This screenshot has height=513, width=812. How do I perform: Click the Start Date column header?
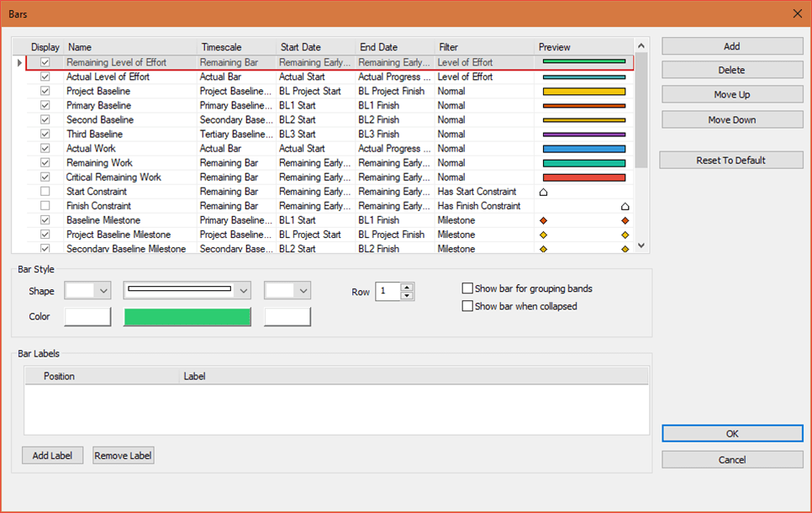coord(316,47)
